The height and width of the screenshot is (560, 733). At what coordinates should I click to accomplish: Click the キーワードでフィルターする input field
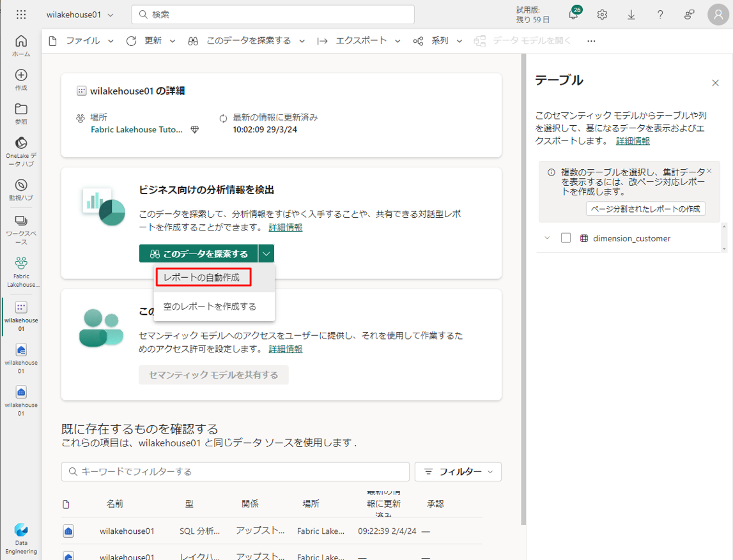(235, 472)
